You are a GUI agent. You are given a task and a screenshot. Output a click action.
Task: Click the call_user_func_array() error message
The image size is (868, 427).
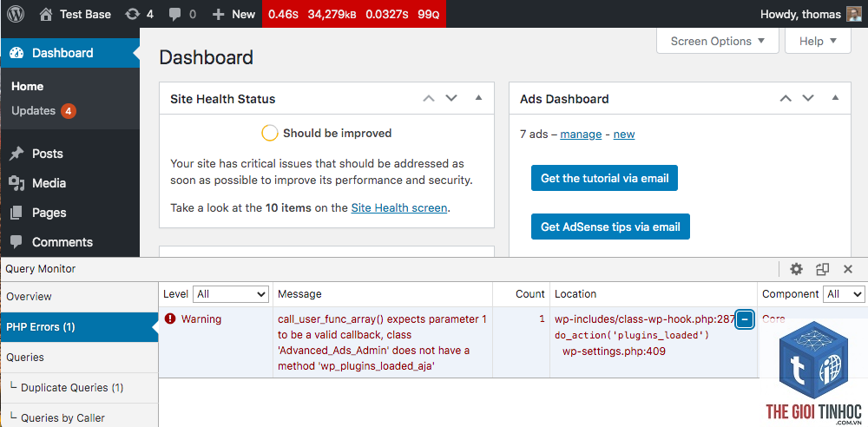click(x=382, y=343)
